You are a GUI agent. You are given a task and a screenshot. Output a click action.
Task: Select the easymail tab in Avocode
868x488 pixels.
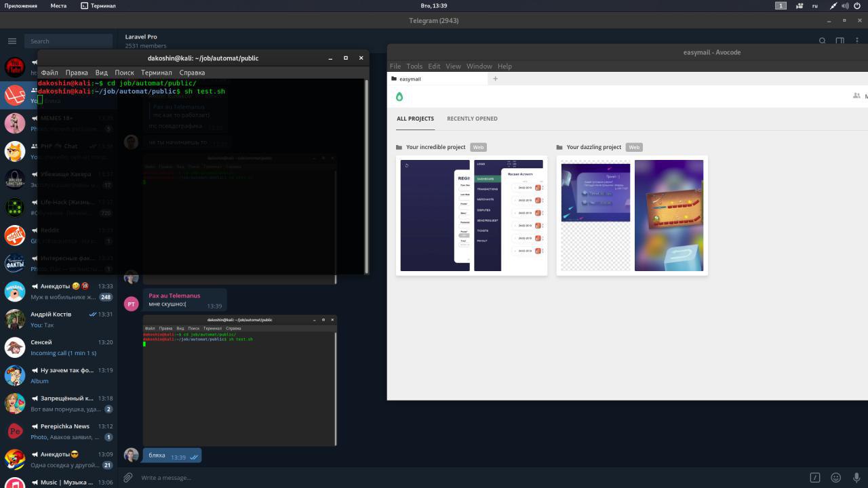click(x=437, y=79)
